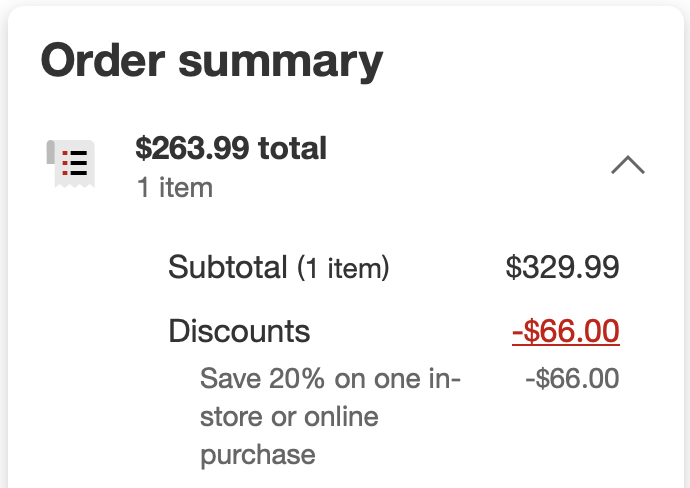Click the '20%' in the discount description
The height and width of the screenshot is (488, 690).
[297, 378]
